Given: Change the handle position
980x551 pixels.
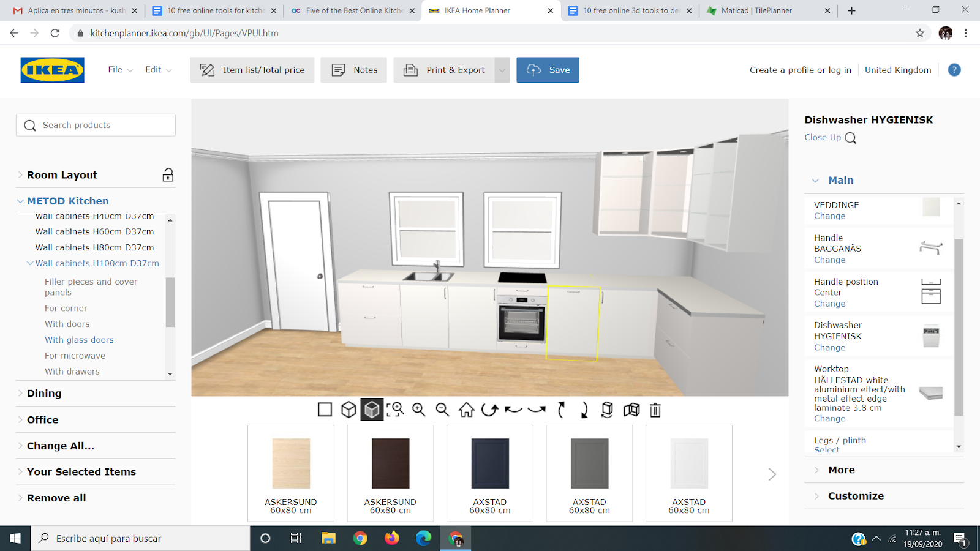Looking at the screenshot, I should pyautogui.click(x=829, y=304).
